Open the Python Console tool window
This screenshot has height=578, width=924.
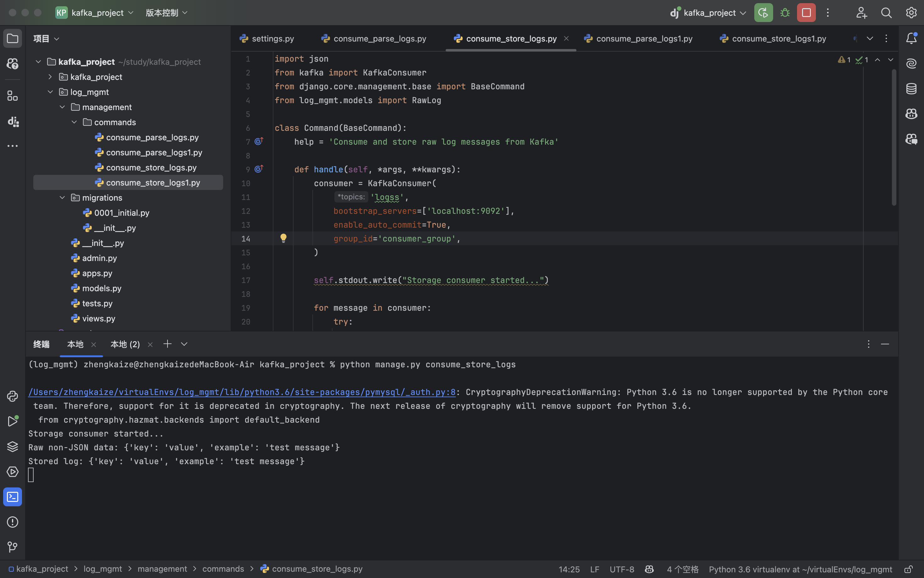coord(12,396)
